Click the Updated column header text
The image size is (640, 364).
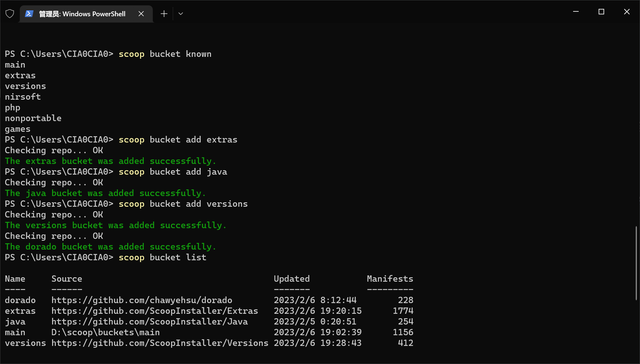click(292, 279)
